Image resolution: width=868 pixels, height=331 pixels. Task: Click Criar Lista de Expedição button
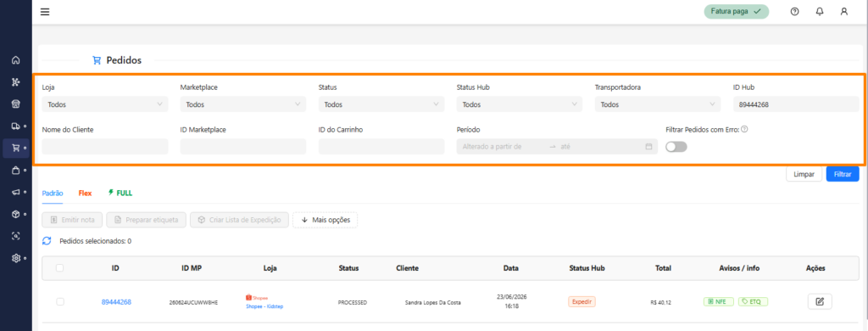tap(239, 220)
